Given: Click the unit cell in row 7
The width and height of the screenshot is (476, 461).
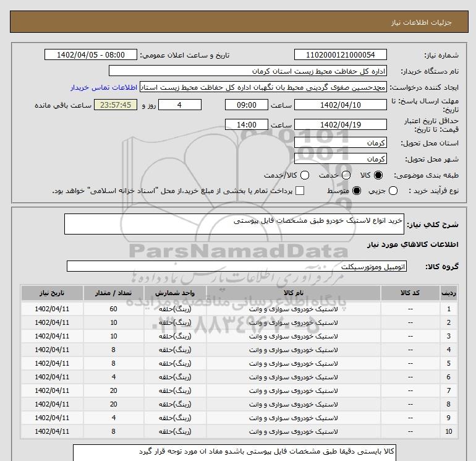Looking at the screenshot, I should pos(175,391).
